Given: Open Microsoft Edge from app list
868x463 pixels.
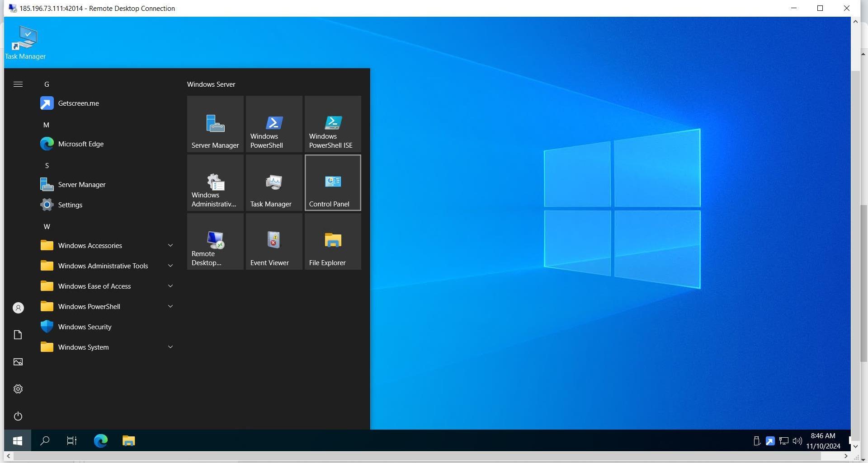Looking at the screenshot, I should (x=107, y=144).
